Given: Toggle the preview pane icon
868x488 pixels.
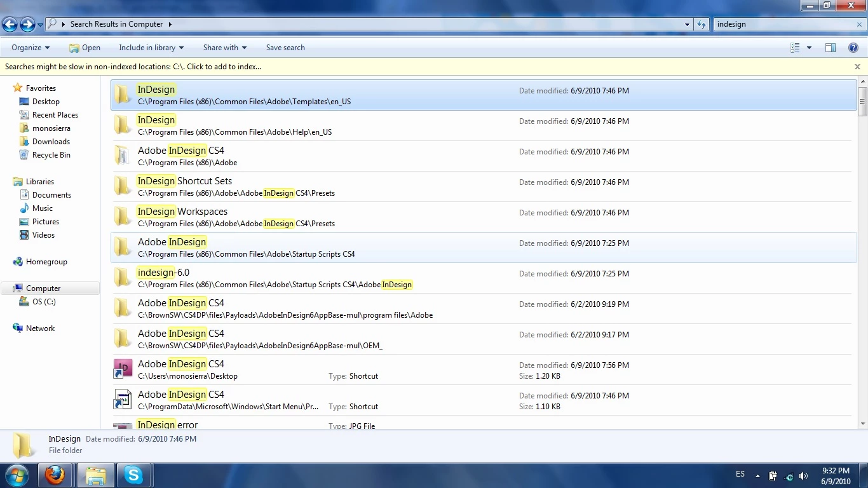Looking at the screenshot, I should [x=830, y=48].
